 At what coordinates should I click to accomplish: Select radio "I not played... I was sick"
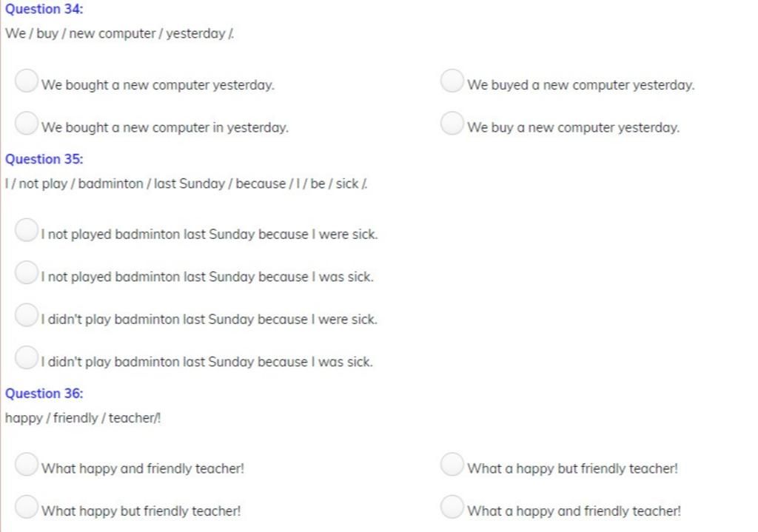27,273
